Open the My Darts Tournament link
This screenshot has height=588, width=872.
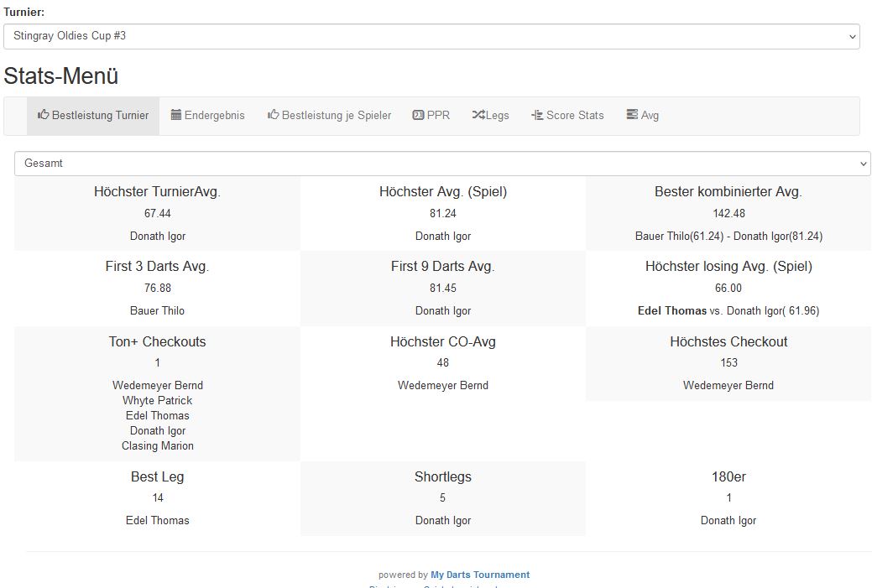tap(480, 575)
